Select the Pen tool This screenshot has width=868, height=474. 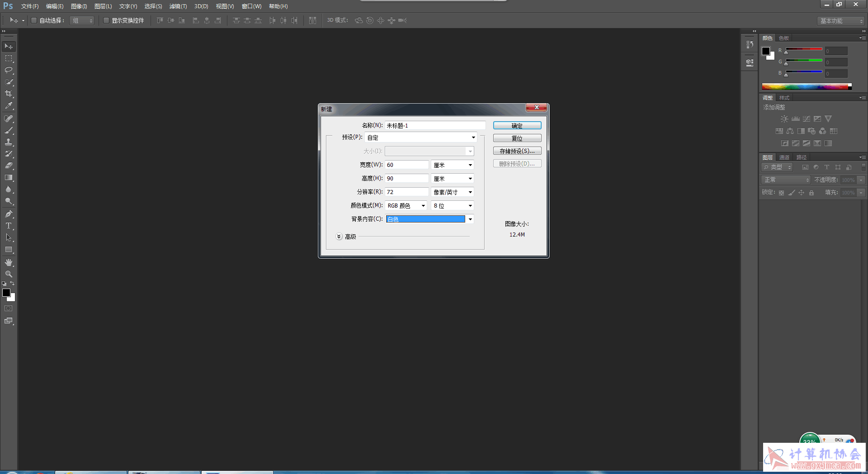click(9, 214)
